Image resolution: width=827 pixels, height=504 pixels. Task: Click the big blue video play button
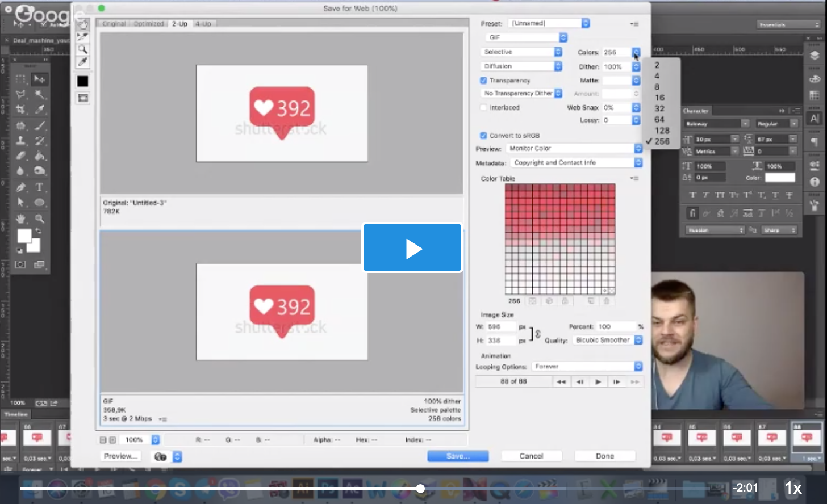pyautogui.click(x=412, y=248)
